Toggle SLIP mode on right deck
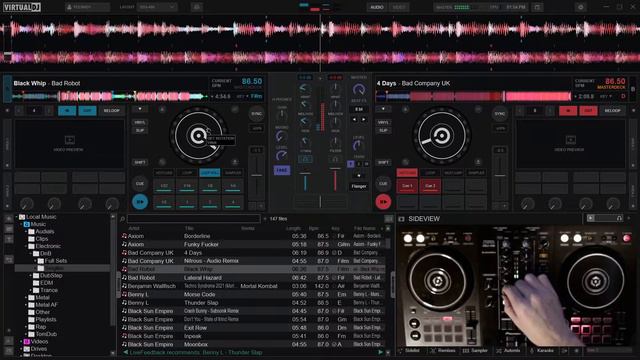Image resolution: width=640 pixels, height=360 pixels. (x=383, y=130)
